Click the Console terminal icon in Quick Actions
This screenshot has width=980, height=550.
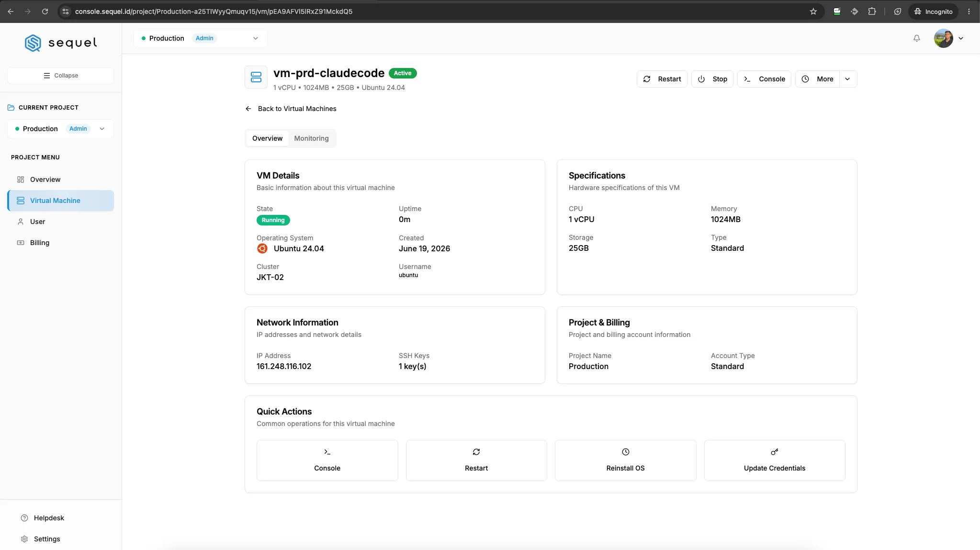tap(327, 452)
